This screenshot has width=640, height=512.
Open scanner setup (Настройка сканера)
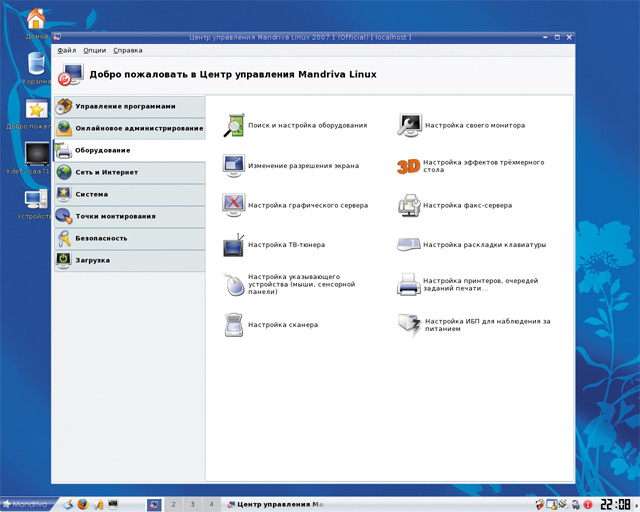point(271,325)
